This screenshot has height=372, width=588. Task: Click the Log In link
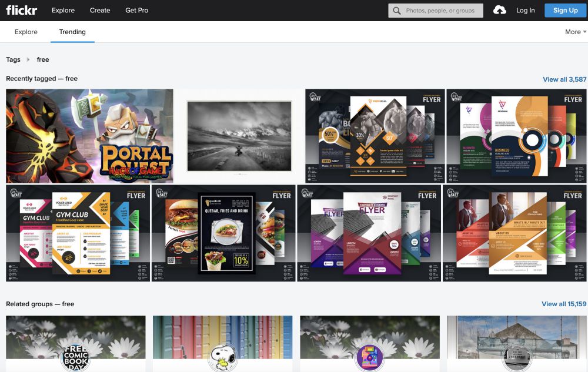[x=525, y=10]
